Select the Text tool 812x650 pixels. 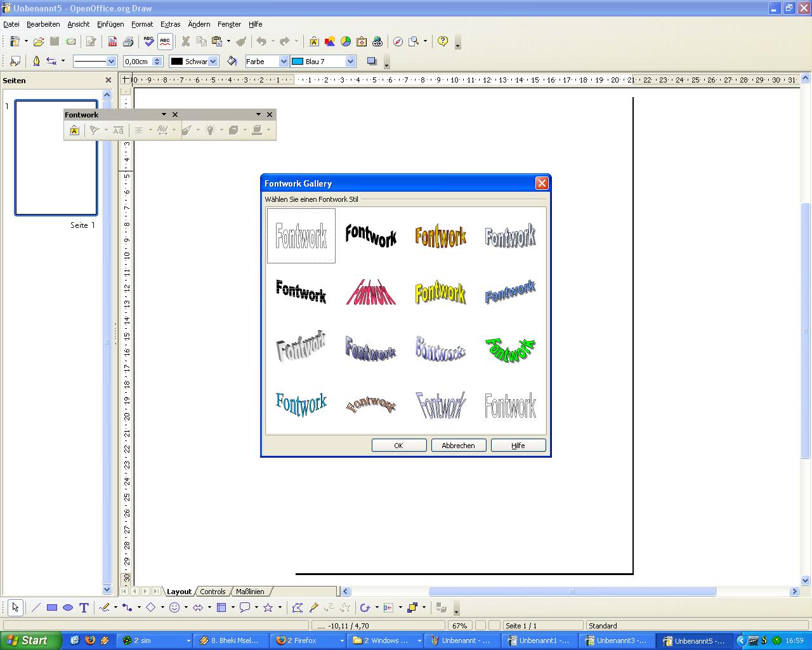click(x=84, y=607)
